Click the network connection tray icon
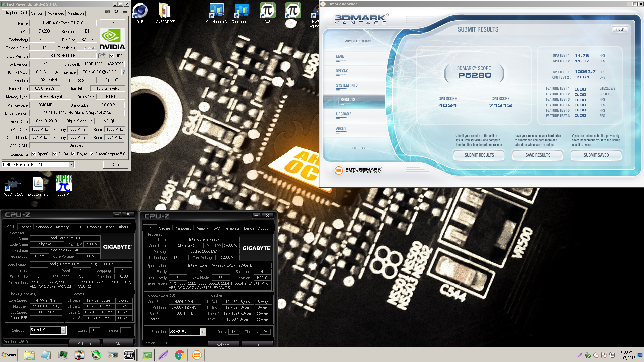This screenshot has height=362, width=644. 612,355
